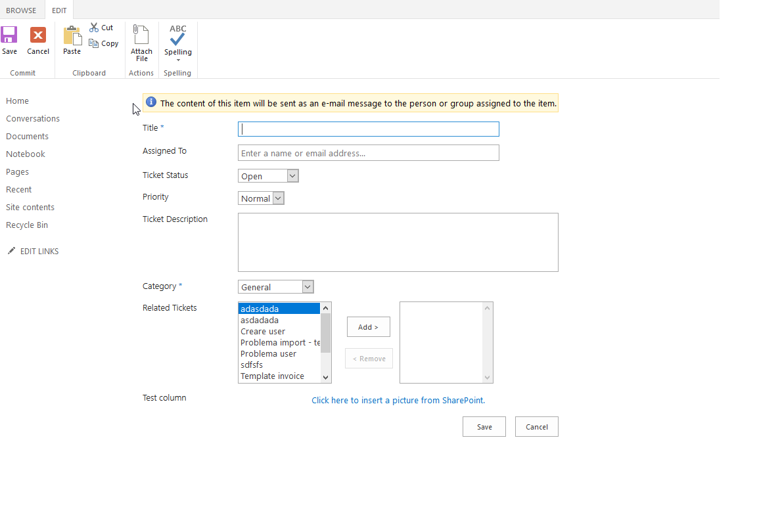
Task: Select 'asdadada' in the Related Tickets list
Action: 279,320
